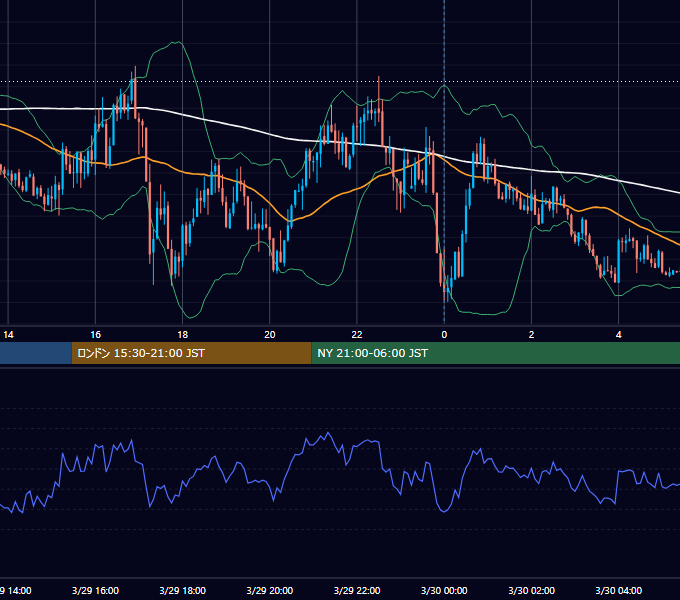Click the 3/30 04:00 date label
Viewport: 680px width, 600px height.
pos(618,590)
